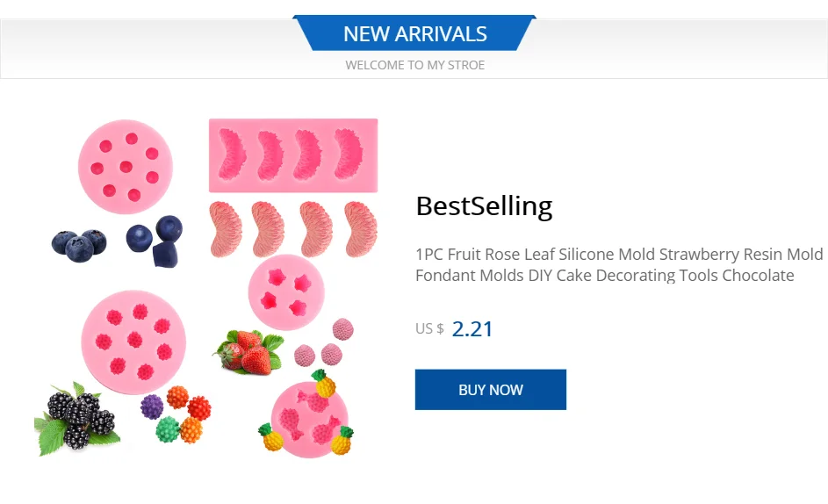Viewport: 828px width, 504px height.
Task: Click the BestSelling heading
Action: point(484,206)
